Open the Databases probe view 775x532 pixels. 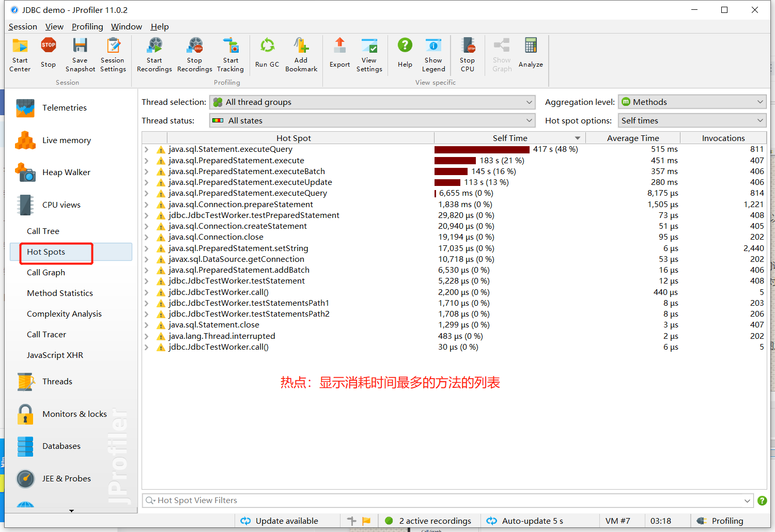pos(61,446)
